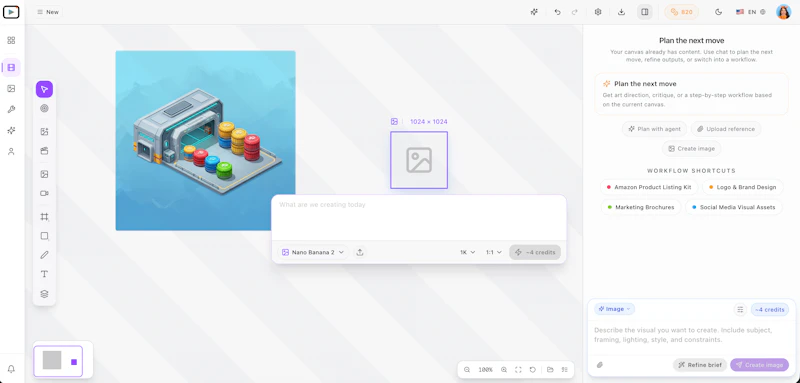
Task: Click the ~4 credits badge in chat panel
Action: [769, 310]
